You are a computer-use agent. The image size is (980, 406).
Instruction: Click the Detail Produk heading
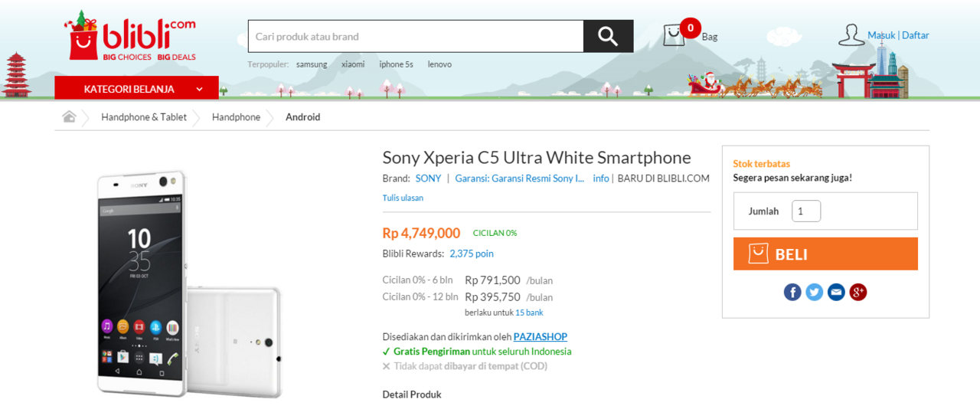412,395
